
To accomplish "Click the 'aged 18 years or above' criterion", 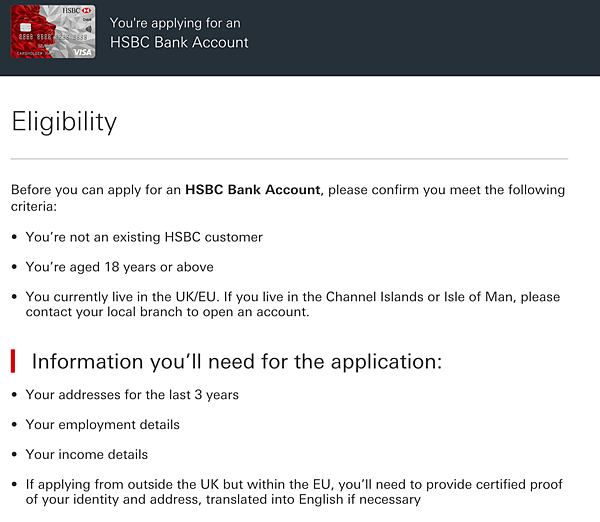I will click(119, 267).
